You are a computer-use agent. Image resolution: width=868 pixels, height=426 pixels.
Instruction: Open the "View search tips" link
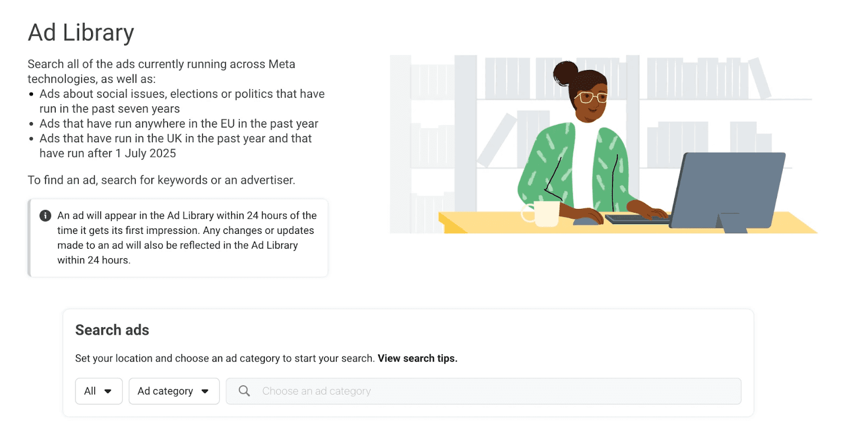[417, 358]
